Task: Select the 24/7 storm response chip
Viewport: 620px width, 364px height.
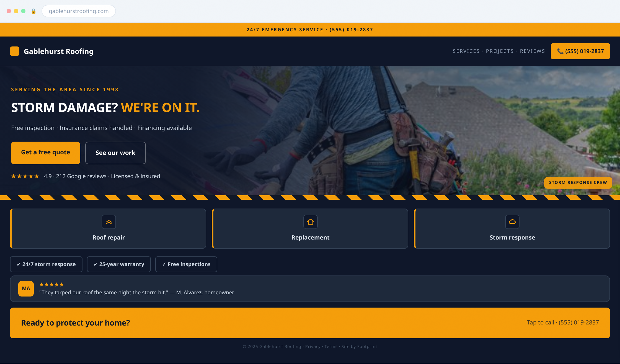Action: tap(46, 264)
